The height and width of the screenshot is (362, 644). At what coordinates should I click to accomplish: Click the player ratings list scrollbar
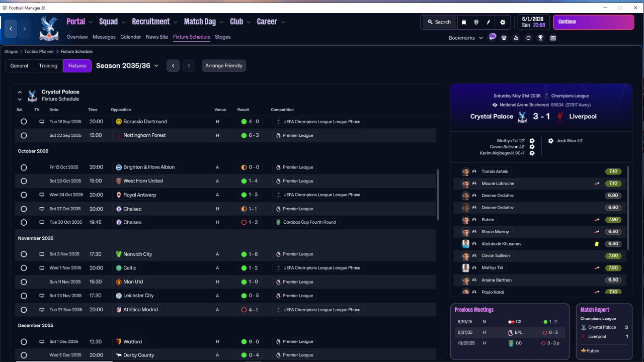(x=629, y=207)
